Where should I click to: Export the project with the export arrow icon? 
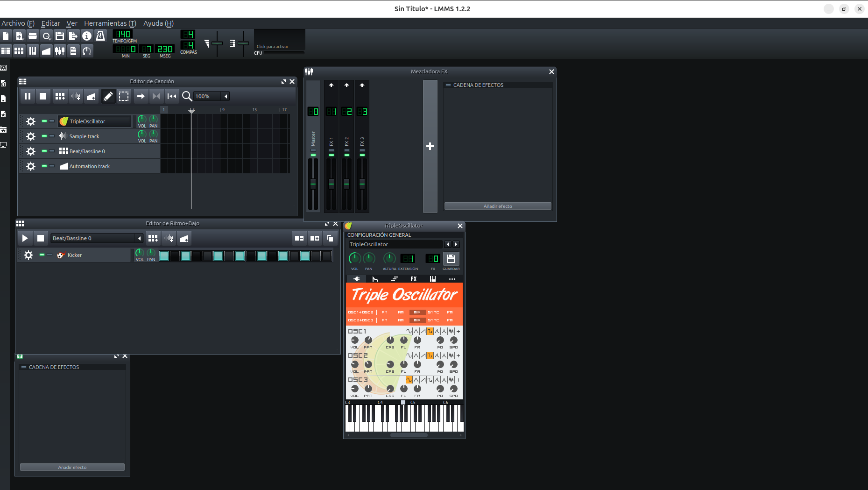(x=73, y=36)
